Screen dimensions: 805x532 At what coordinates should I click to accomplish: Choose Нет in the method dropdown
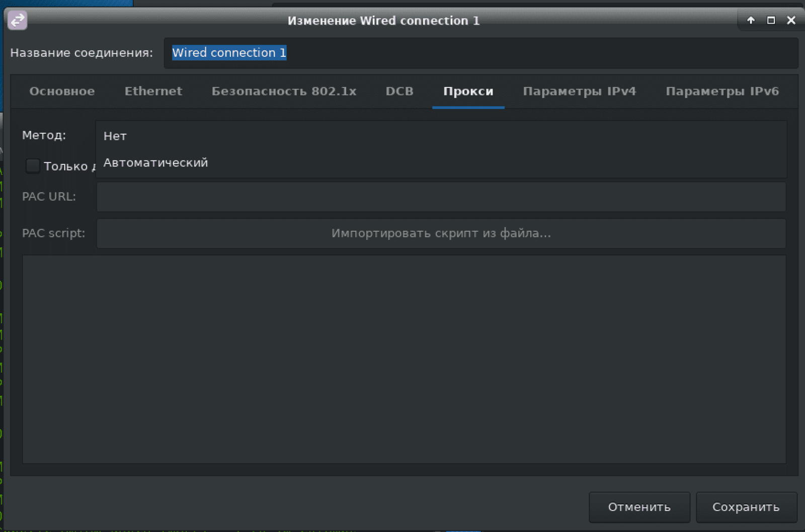pos(115,136)
